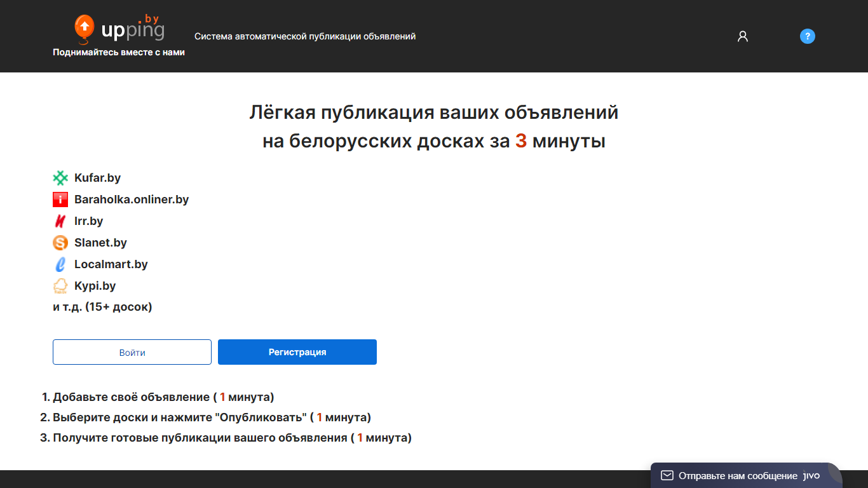This screenshot has width=868, height=488.
Task: Click the Baraholka.onliner.by text
Action: (x=132, y=200)
